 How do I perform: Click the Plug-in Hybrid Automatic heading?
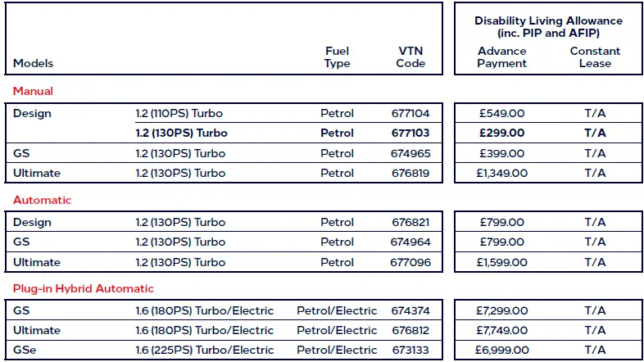(x=83, y=288)
